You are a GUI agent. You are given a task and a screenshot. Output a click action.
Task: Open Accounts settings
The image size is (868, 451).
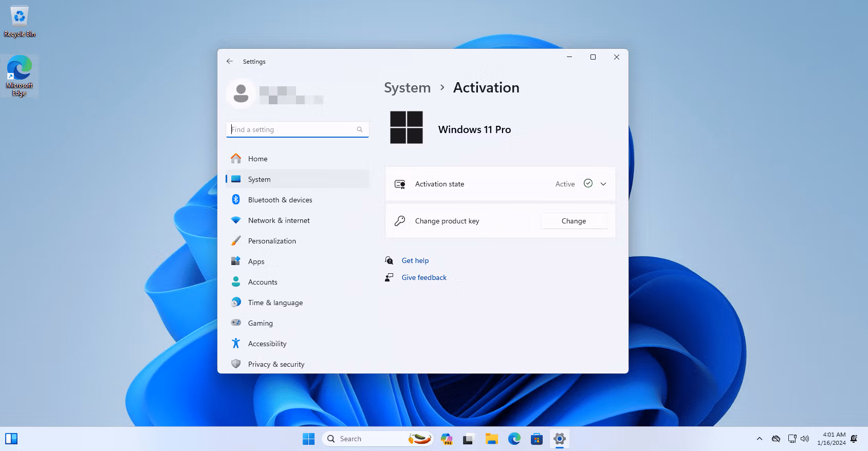[x=298, y=282]
